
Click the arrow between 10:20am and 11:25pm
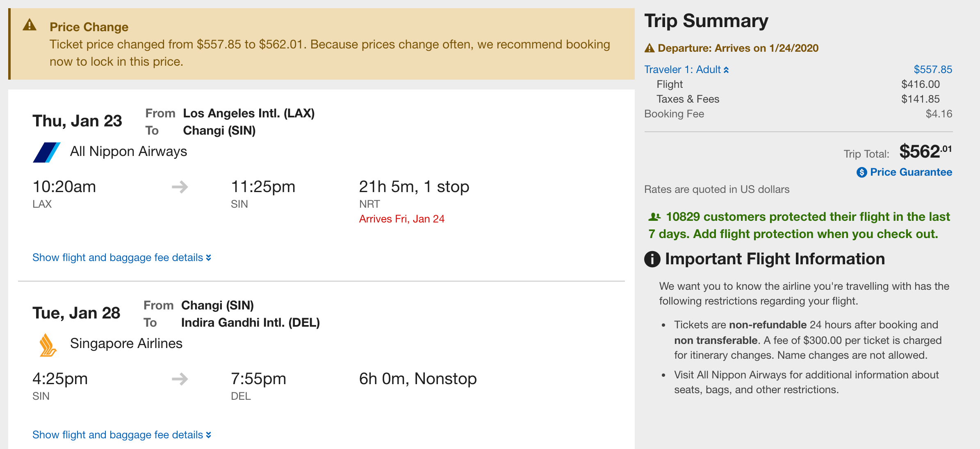(180, 187)
